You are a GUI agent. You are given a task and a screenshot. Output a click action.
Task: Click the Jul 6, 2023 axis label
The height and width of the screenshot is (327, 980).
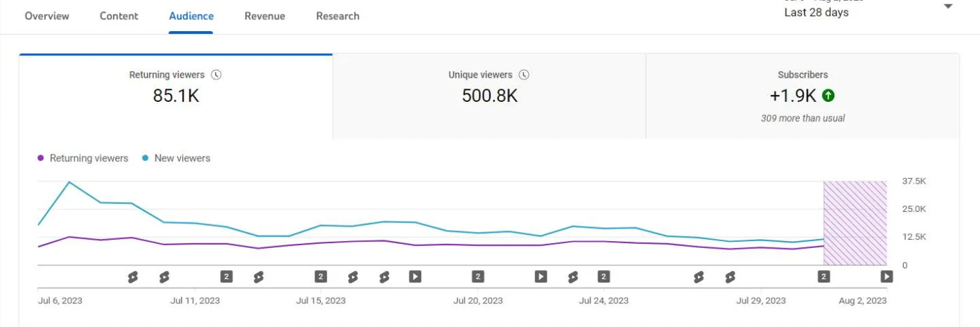[x=60, y=301]
